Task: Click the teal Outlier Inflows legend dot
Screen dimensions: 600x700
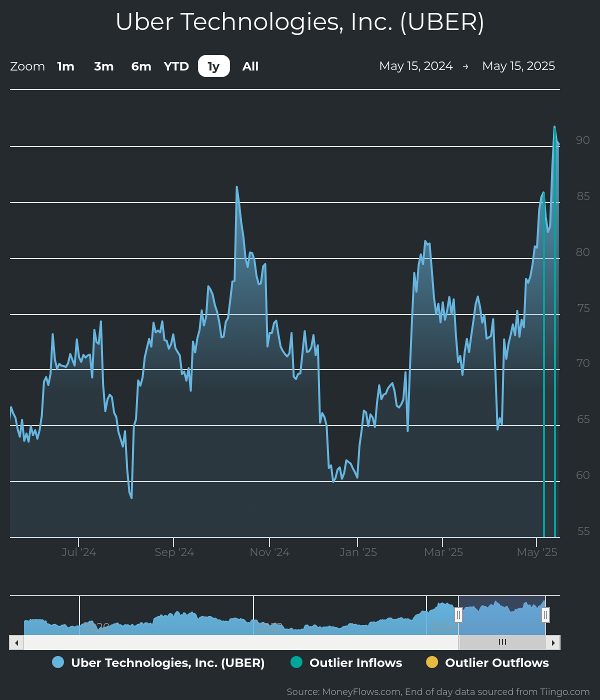Action: point(296,662)
